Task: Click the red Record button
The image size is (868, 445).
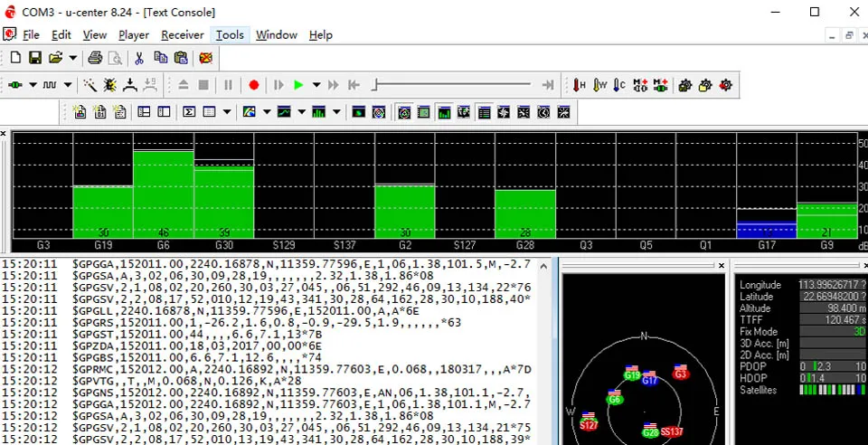Action: click(x=253, y=85)
